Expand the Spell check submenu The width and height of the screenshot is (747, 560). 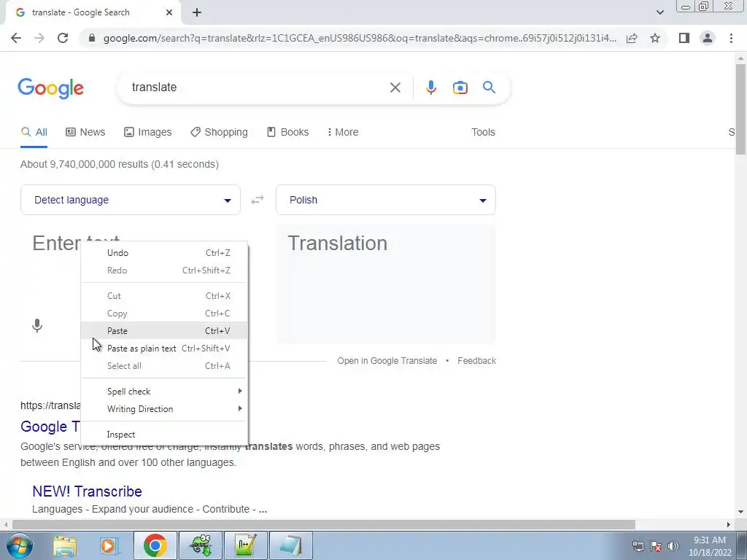[164, 391]
